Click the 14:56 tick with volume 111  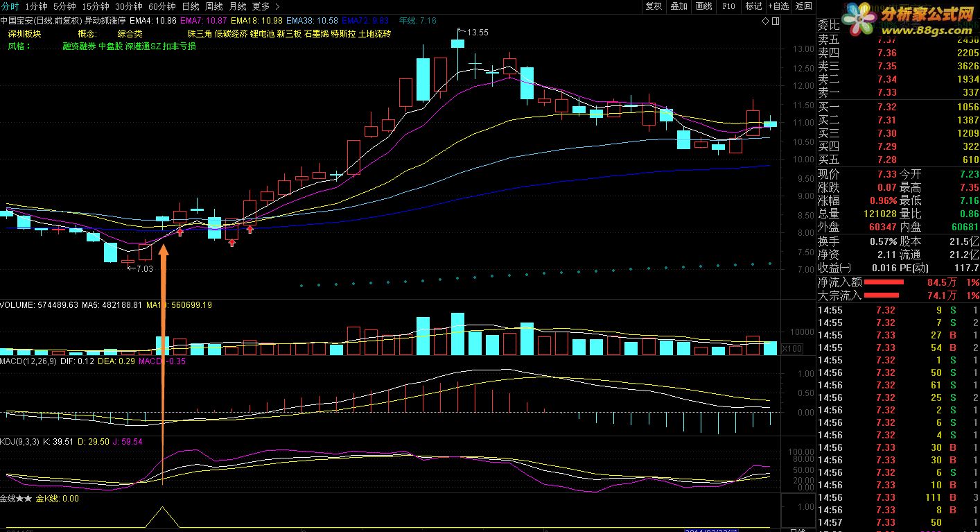[898, 497]
